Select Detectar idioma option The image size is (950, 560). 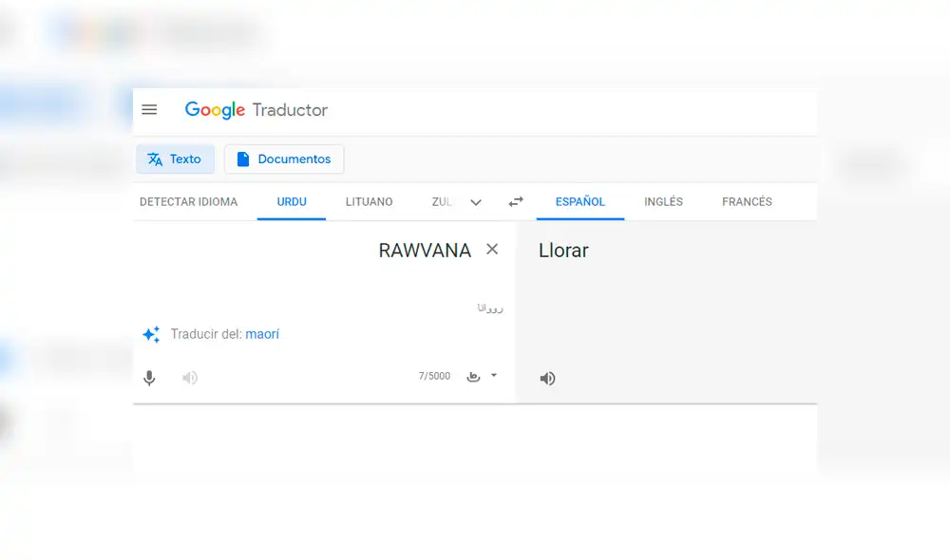(x=189, y=201)
